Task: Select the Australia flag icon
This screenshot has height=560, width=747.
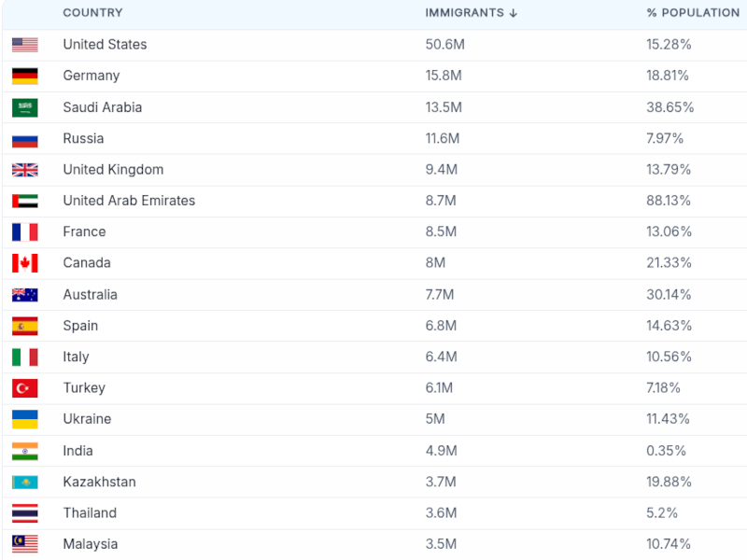Action: (x=25, y=295)
